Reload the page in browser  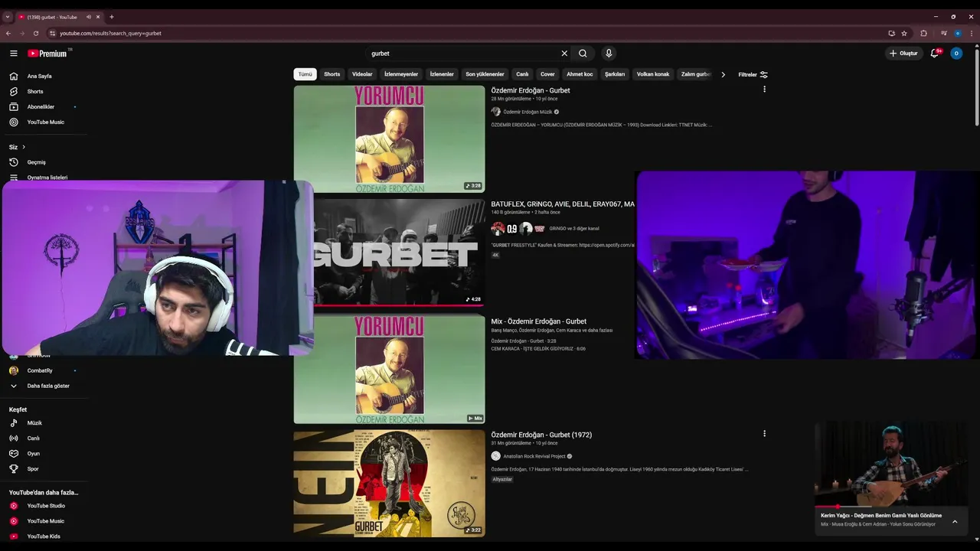click(x=36, y=34)
